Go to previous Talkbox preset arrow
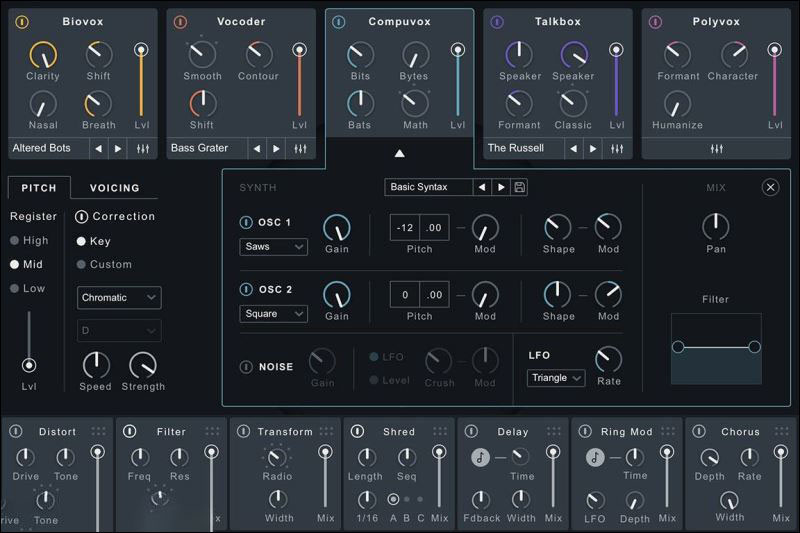 pos(574,149)
